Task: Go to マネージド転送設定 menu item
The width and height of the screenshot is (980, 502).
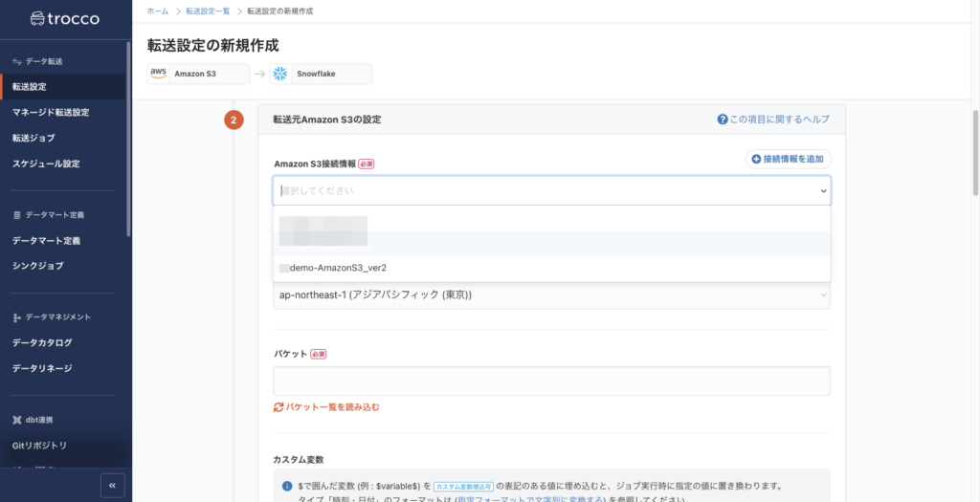Action: (51, 113)
